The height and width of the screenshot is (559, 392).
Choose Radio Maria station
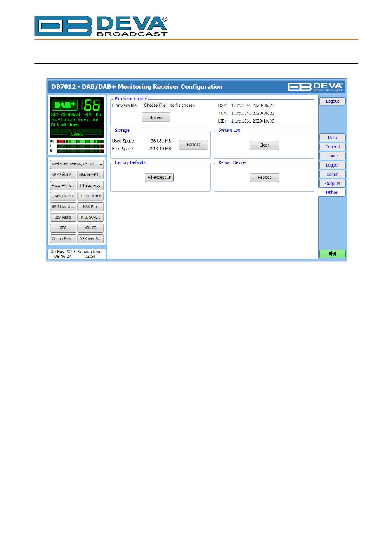coord(63,196)
